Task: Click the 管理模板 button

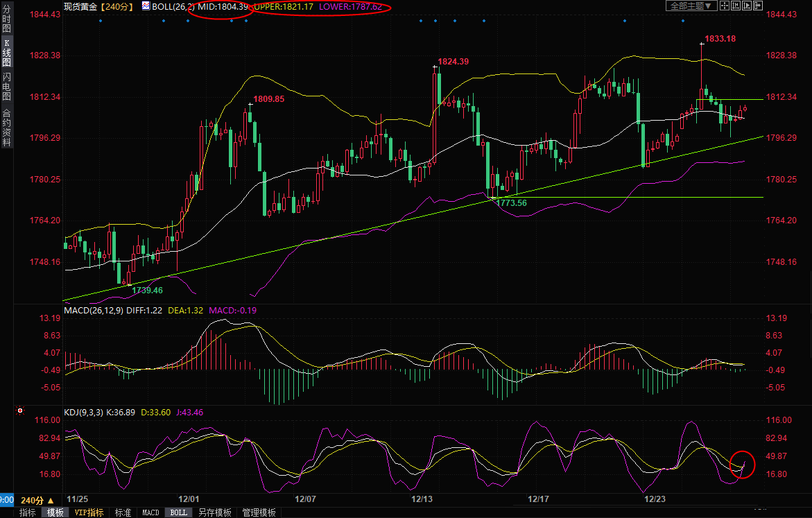Action: 259,512
